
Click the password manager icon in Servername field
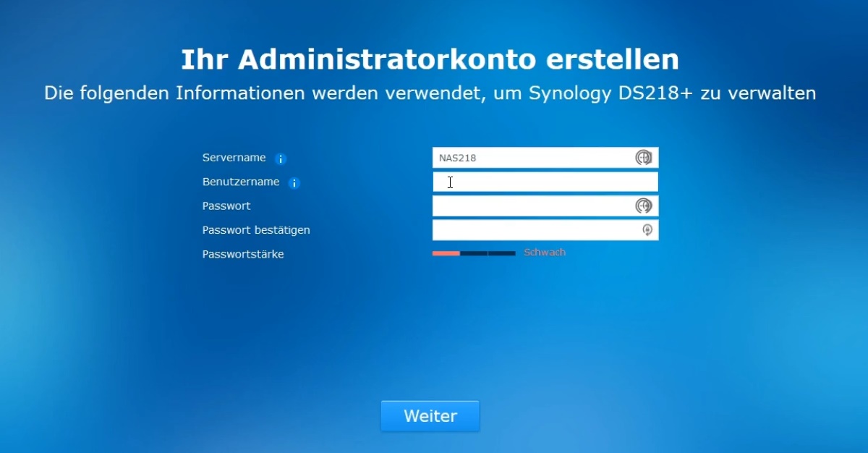click(644, 158)
